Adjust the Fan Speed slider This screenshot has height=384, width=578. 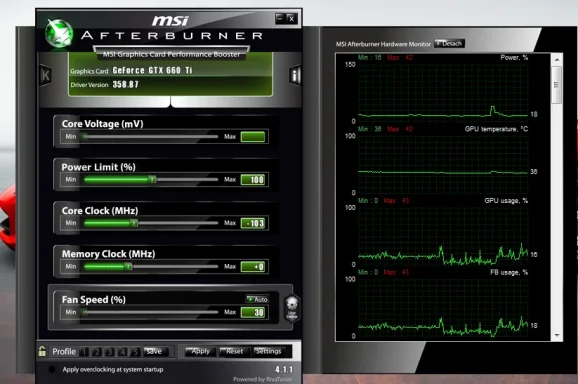[x=151, y=312]
